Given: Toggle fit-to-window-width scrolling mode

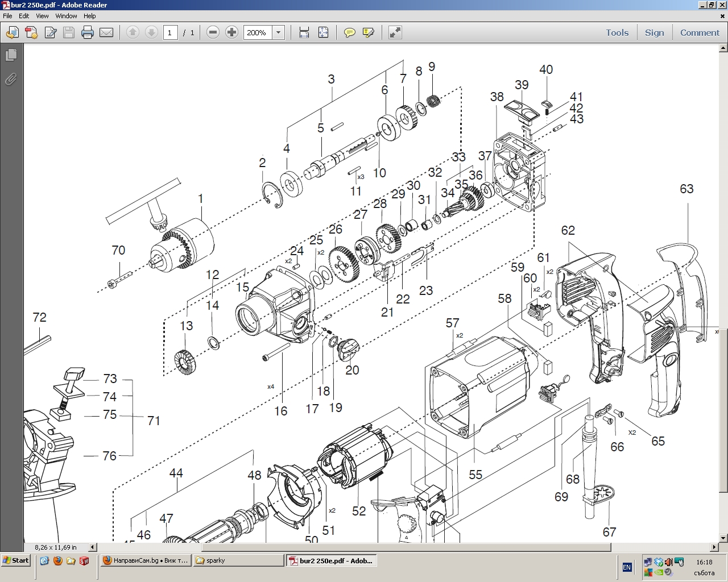Looking at the screenshot, I should coord(304,32).
